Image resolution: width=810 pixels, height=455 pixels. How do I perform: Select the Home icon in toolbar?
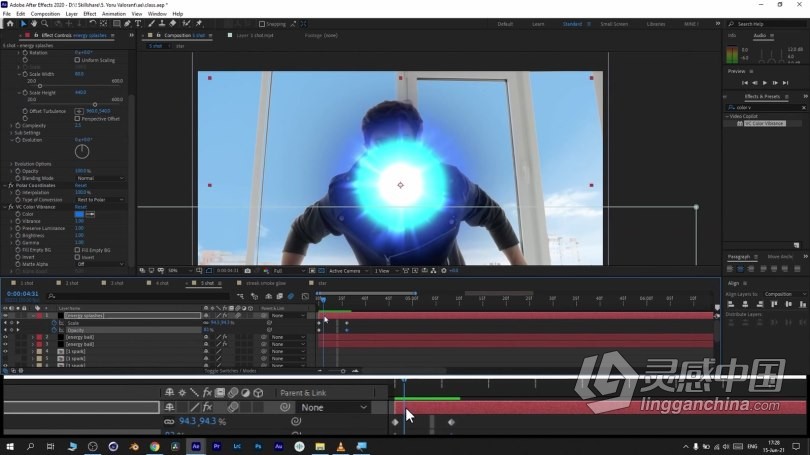pos(10,24)
